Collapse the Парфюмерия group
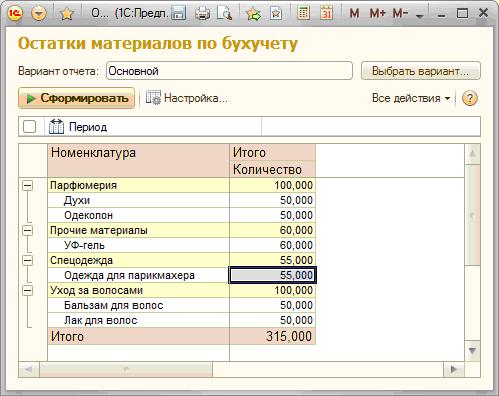 [28, 185]
